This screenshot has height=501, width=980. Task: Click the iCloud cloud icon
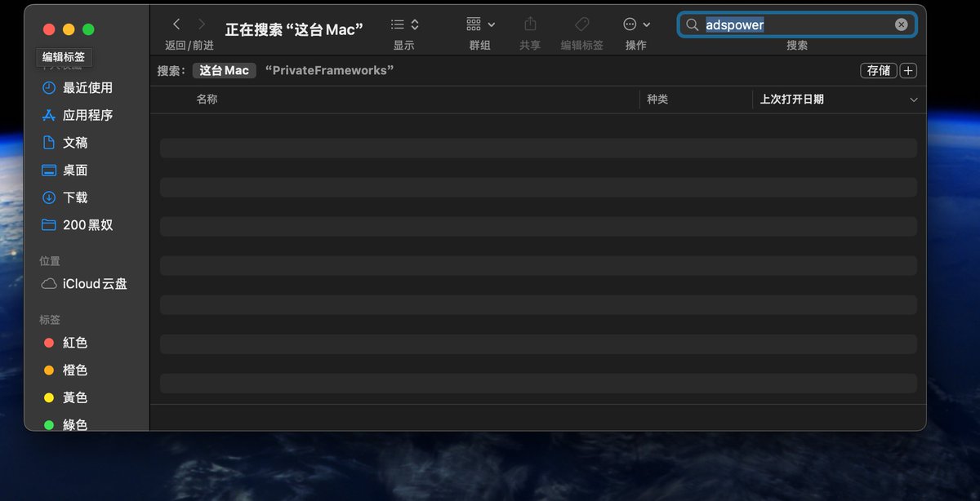49,284
